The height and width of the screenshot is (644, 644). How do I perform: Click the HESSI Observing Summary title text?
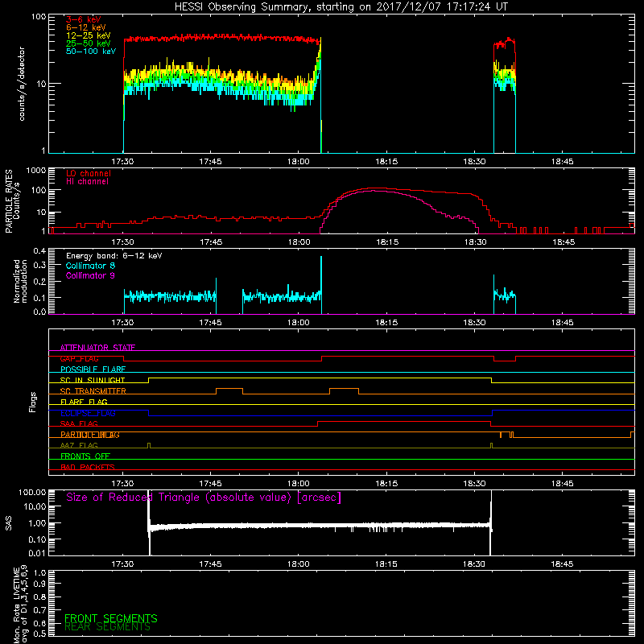(x=341, y=7)
